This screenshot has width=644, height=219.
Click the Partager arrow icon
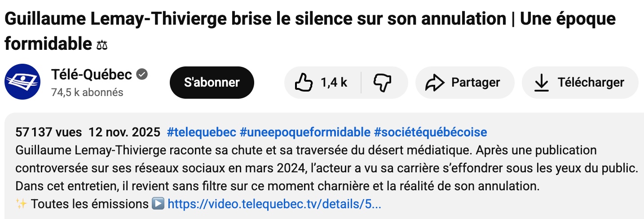(x=434, y=83)
